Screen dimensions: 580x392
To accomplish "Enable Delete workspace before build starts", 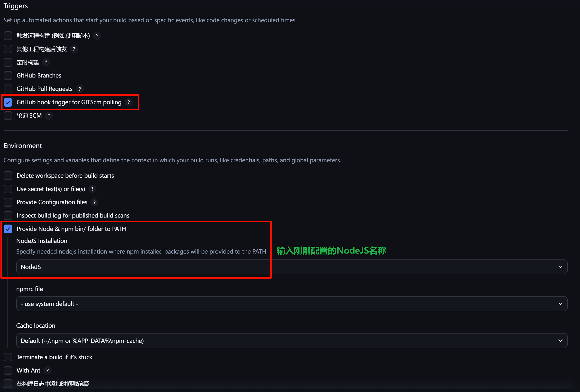I will pos(8,176).
